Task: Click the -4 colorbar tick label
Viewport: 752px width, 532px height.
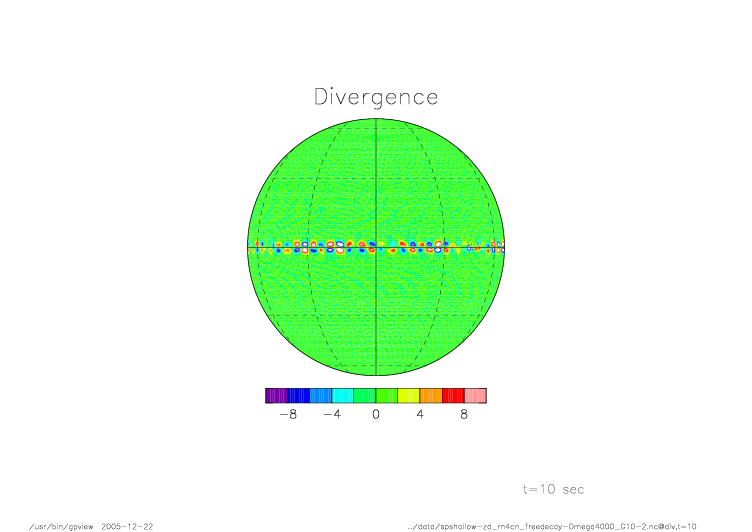Action: point(332,415)
